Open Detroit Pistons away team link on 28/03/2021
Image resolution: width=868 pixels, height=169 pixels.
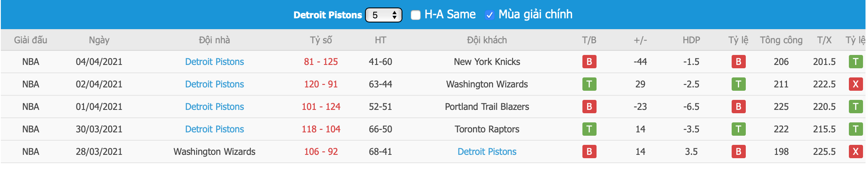(x=487, y=152)
